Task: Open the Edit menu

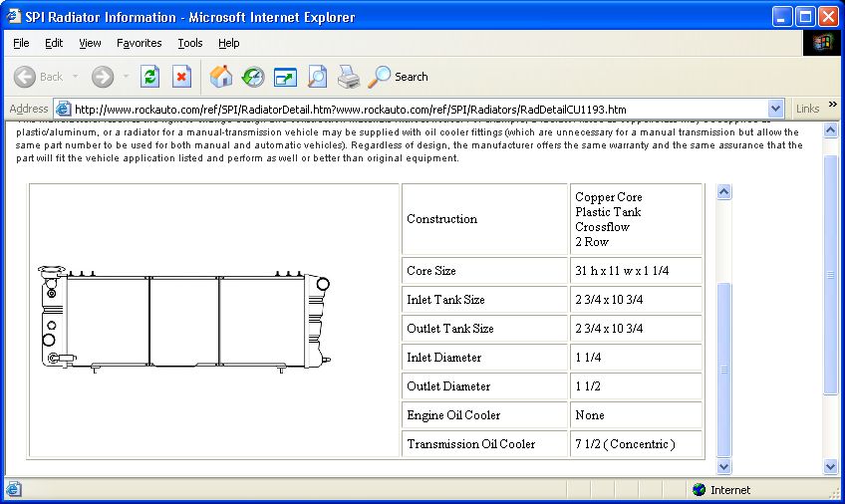Action: pyautogui.click(x=54, y=43)
